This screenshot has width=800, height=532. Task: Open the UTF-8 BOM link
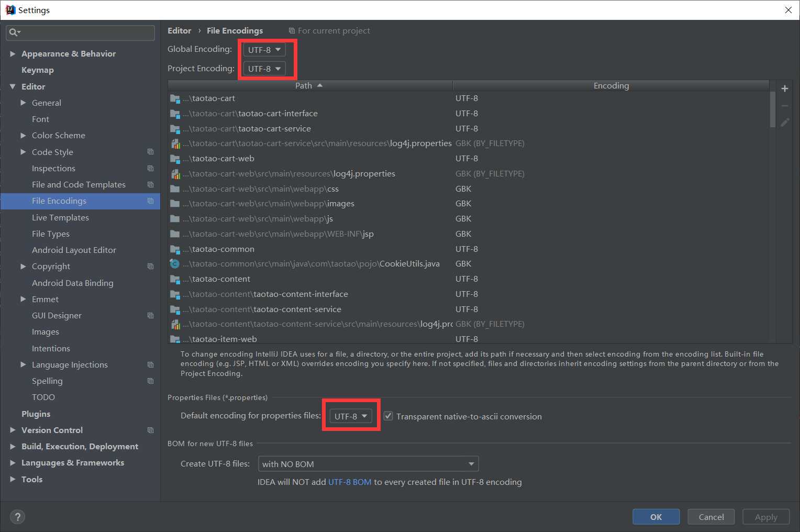[350, 482]
